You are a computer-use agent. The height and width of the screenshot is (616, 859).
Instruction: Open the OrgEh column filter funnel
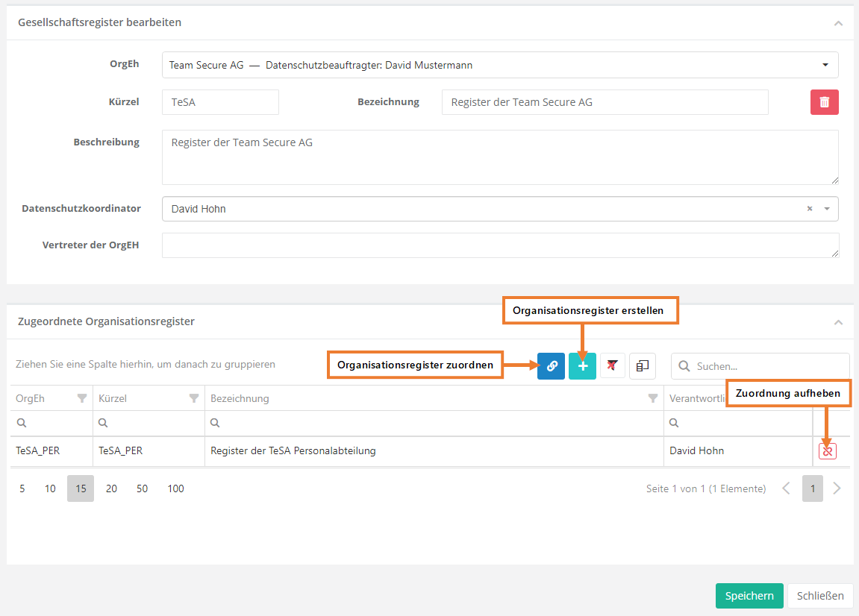82,398
